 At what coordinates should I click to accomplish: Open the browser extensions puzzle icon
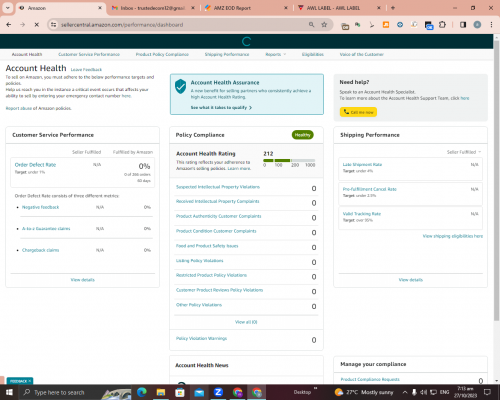[x=442, y=25]
